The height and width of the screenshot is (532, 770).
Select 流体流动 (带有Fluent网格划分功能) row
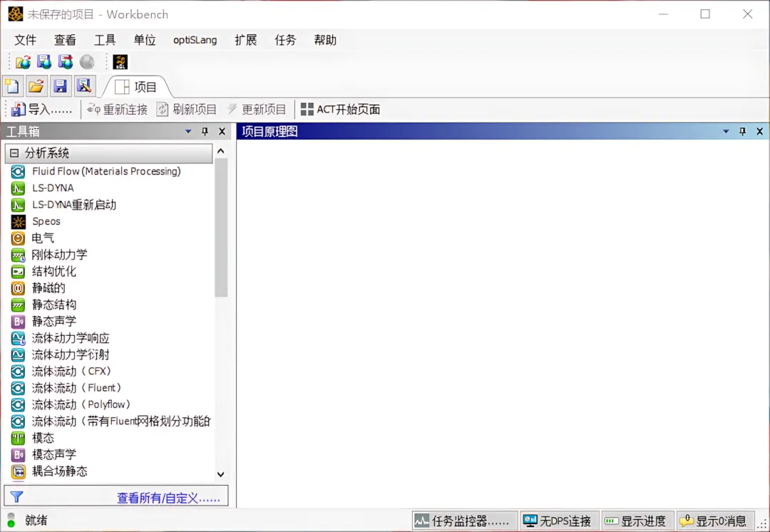111,421
